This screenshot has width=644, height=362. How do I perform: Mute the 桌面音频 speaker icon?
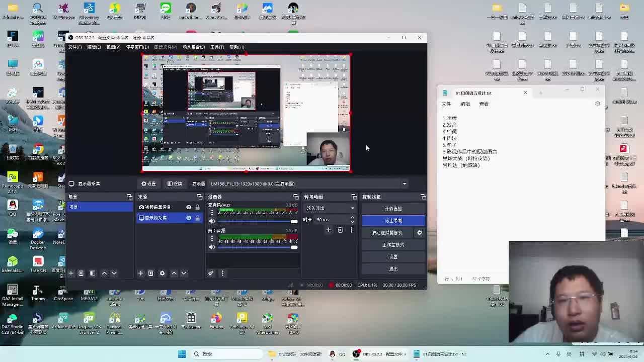212,247
